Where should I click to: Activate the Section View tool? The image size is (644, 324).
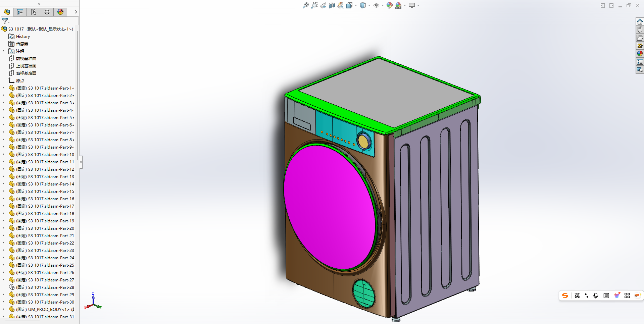point(332,5)
